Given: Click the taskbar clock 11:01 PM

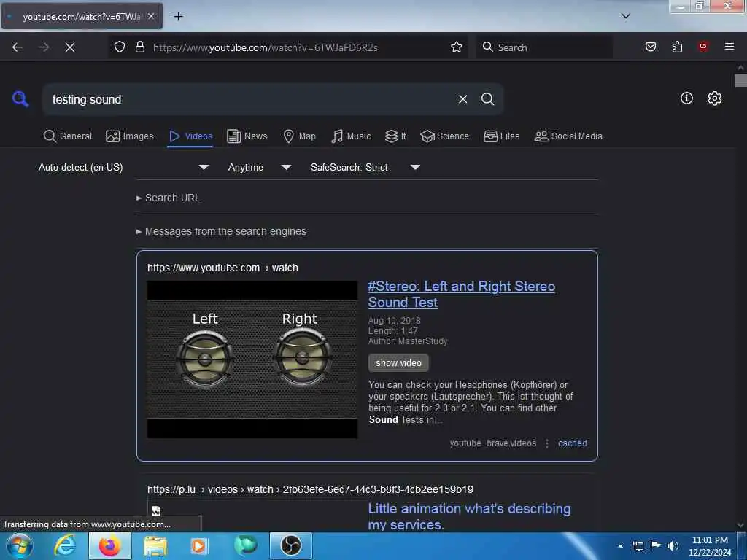Looking at the screenshot, I should [710, 546].
